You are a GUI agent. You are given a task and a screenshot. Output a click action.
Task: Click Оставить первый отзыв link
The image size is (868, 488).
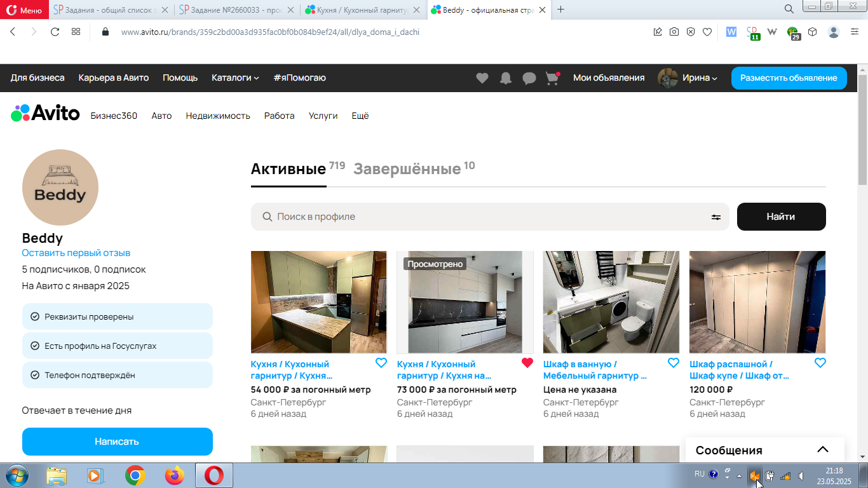[x=76, y=253]
